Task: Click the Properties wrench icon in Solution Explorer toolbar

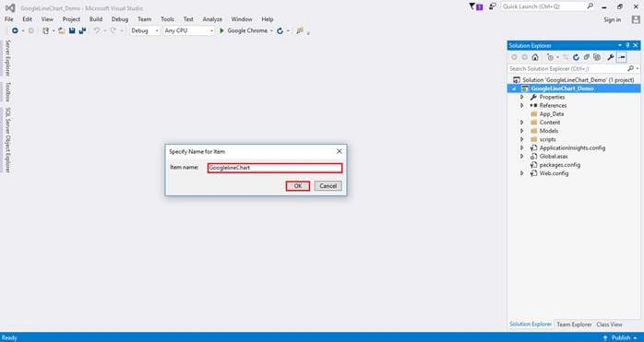Action: click(x=611, y=57)
